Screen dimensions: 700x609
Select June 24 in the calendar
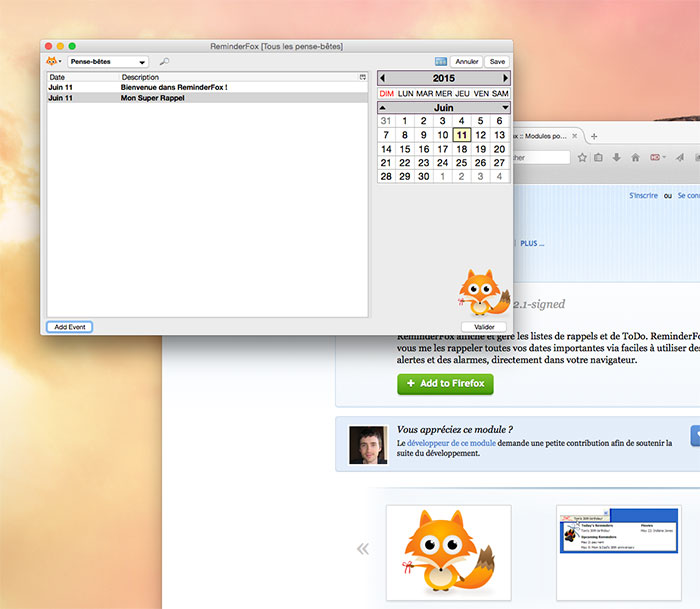pos(442,163)
